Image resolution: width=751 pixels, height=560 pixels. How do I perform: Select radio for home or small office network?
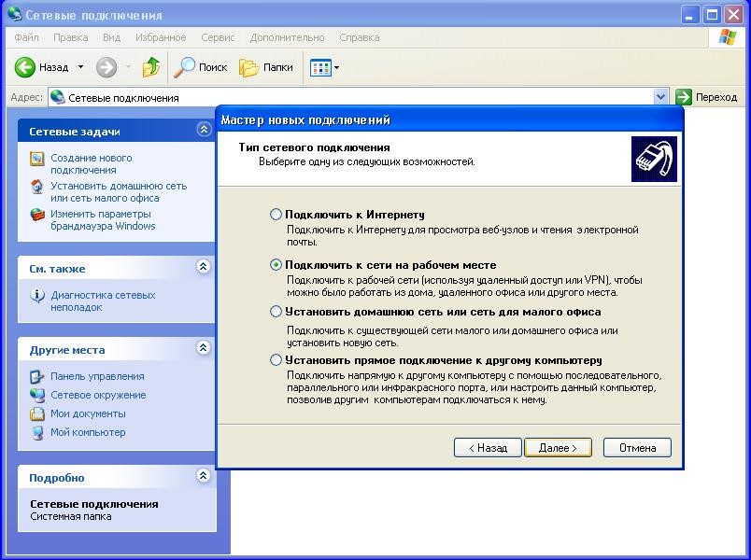(276, 312)
